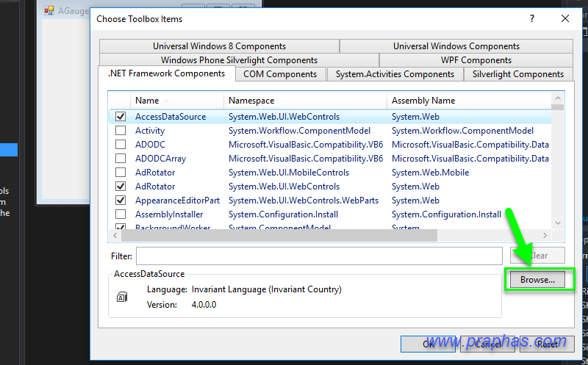The height and width of the screenshot is (365, 588).
Task: Enable the ADODC checkbox
Action: tap(121, 144)
